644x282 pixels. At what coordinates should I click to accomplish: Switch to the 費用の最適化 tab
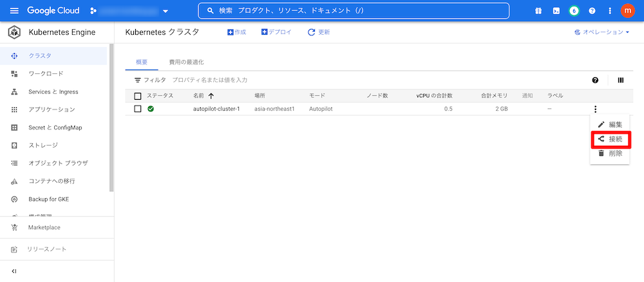186,62
